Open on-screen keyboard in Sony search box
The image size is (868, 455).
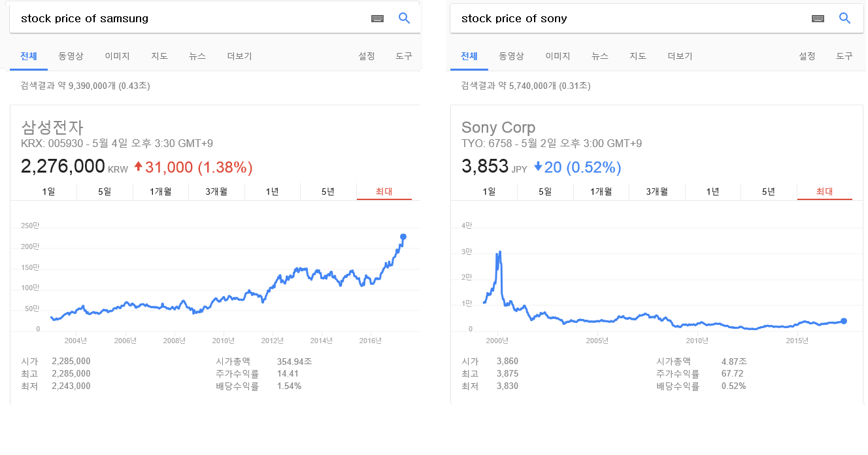tap(818, 18)
